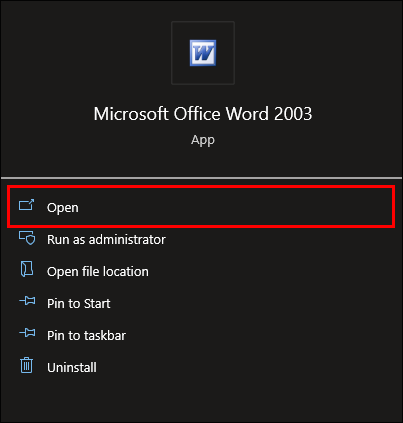The height and width of the screenshot is (423, 403).
Task: Click the Microsoft Office Word 2003 title
Action: click(x=203, y=114)
